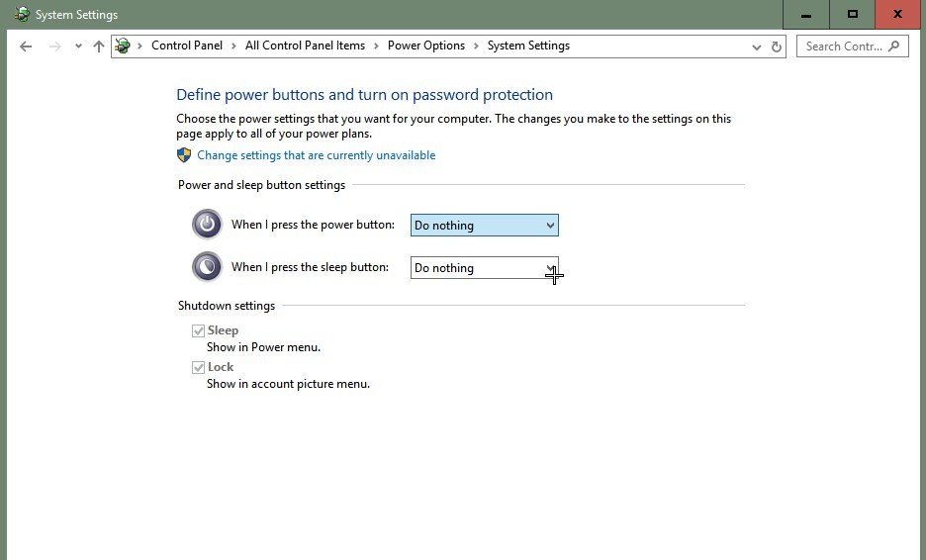This screenshot has width=926, height=560.
Task: Click 'Show in Power menu.' text
Action: tap(263, 347)
